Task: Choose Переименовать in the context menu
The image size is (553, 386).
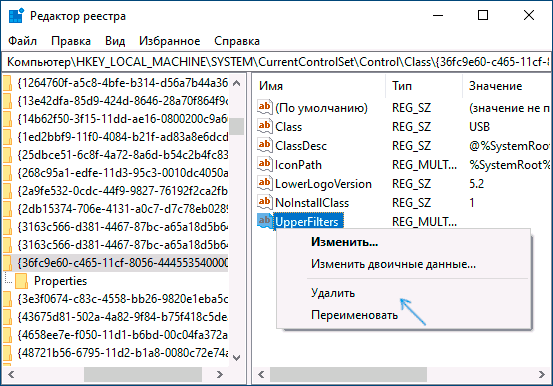Action: point(403,315)
